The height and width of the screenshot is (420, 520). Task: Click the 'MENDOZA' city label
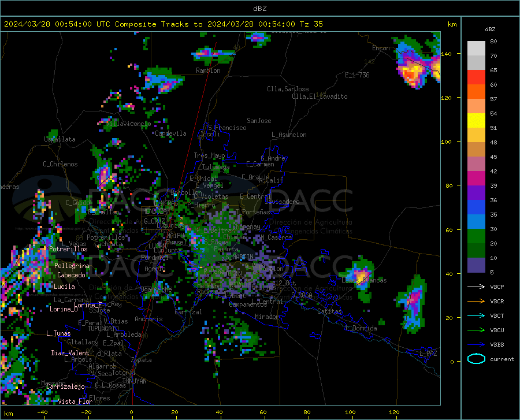(x=154, y=211)
